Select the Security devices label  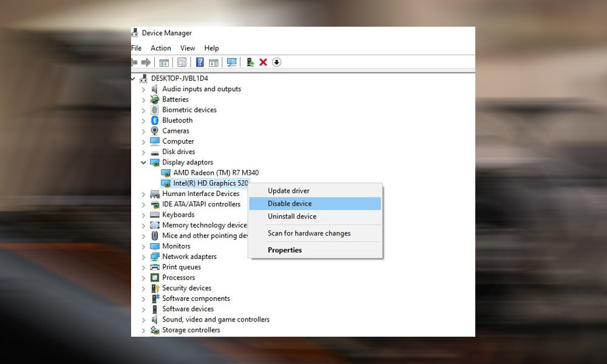click(x=186, y=288)
